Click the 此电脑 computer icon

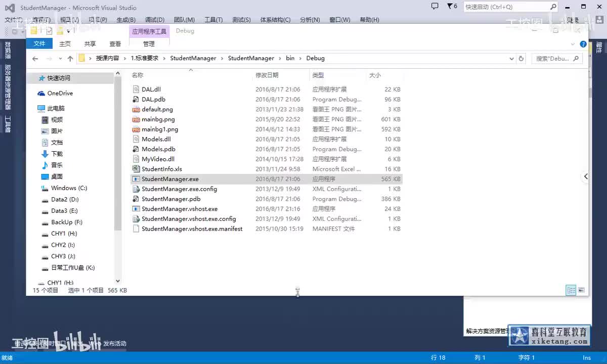(x=41, y=108)
